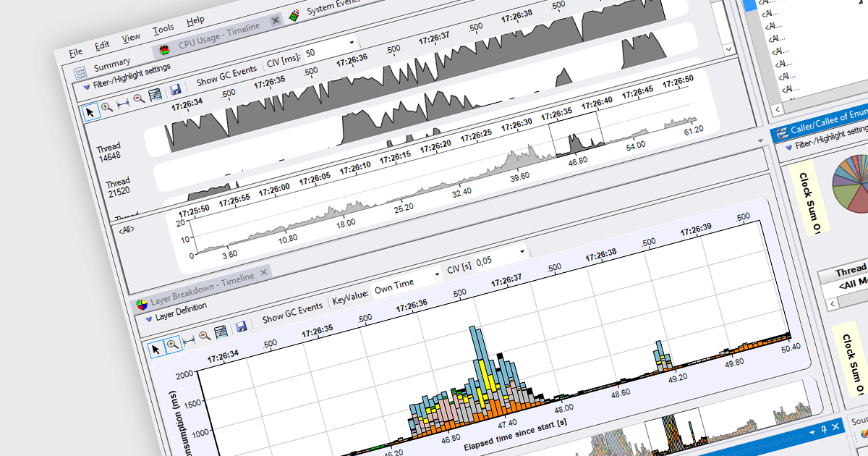
Task: Click zoom out tool in CPU Usage toolbar
Action: point(139,98)
